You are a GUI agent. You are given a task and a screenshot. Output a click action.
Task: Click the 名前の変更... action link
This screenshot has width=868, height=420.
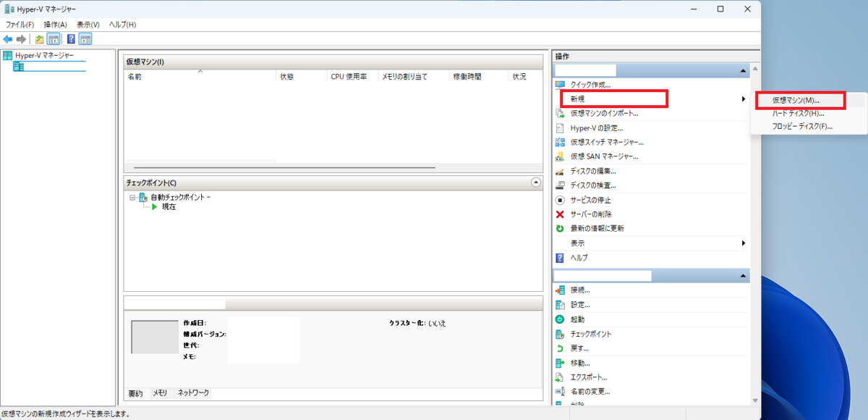pos(591,392)
